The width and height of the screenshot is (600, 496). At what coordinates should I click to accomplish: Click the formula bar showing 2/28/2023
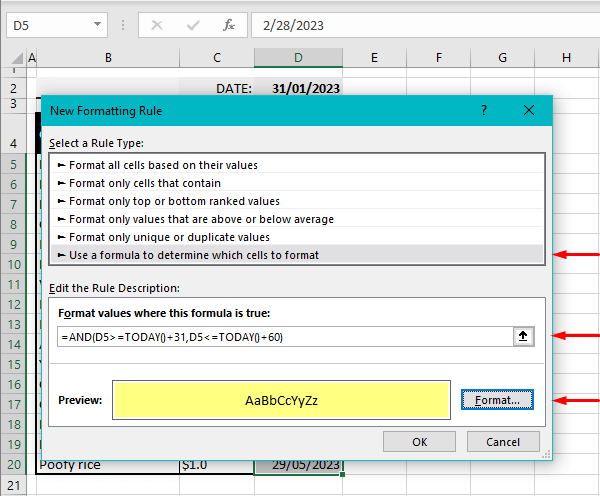coord(426,25)
